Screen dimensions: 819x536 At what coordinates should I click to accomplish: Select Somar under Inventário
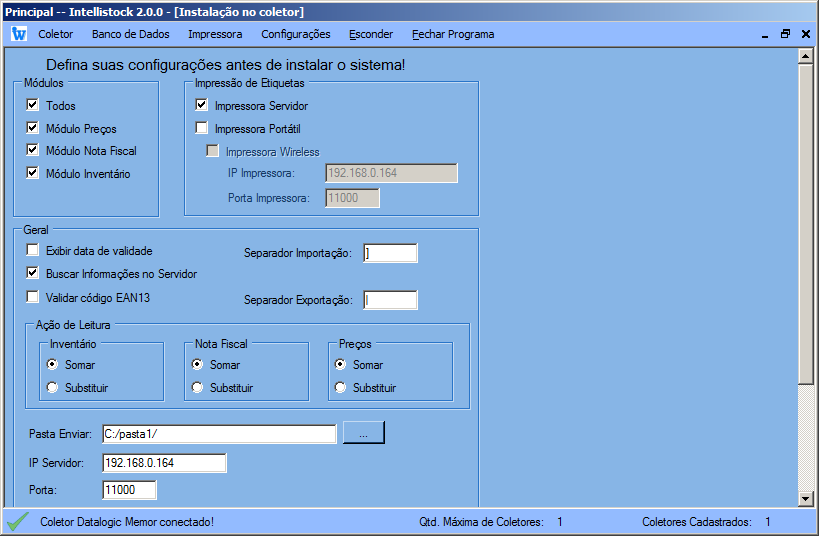point(52,364)
